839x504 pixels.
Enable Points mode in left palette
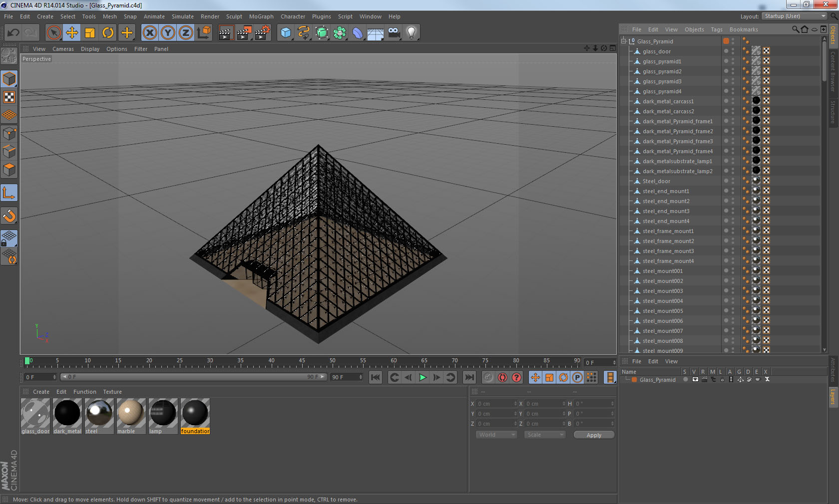(x=9, y=133)
